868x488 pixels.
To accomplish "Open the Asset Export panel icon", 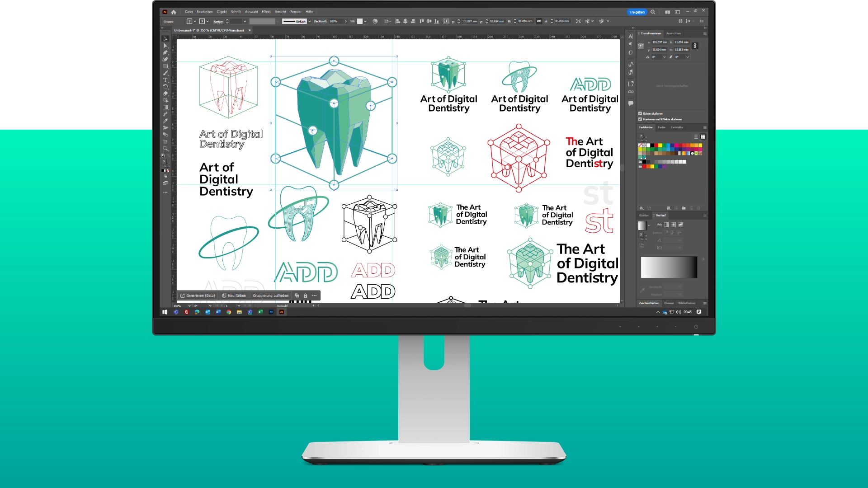I will (631, 84).
